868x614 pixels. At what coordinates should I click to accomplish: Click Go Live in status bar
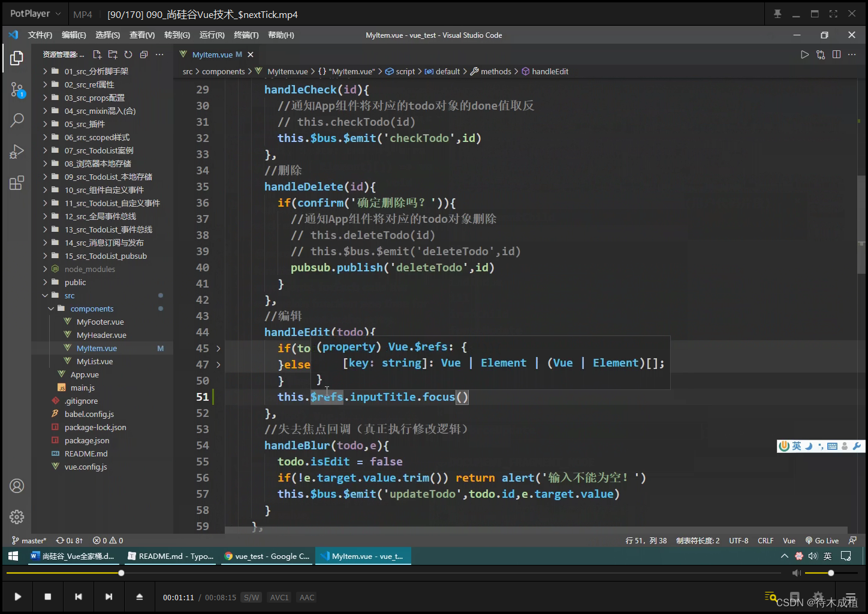pos(822,540)
